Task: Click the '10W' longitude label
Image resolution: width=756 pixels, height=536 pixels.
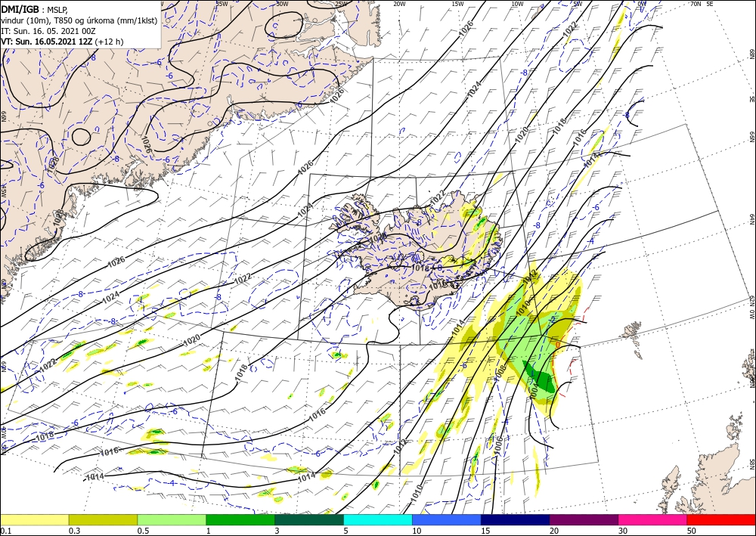Action: [x=517, y=4]
